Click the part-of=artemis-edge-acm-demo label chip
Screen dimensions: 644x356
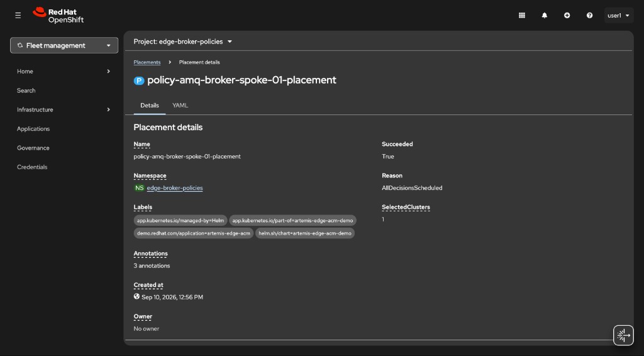coord(292,221)
